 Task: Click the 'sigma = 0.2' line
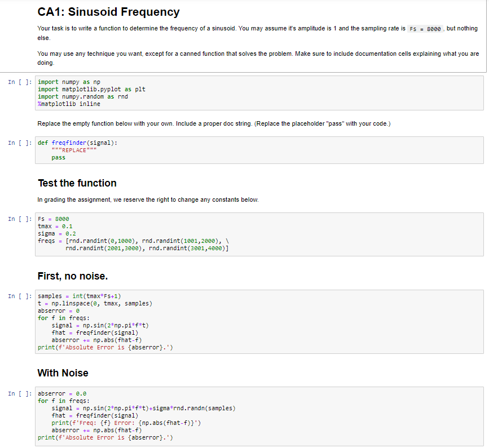tap(57, 234)
